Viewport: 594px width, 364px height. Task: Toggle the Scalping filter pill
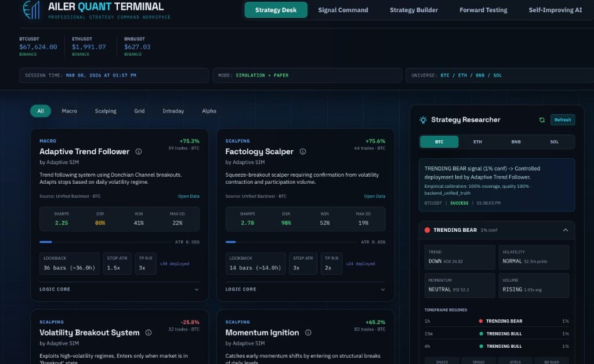point(105,111)
